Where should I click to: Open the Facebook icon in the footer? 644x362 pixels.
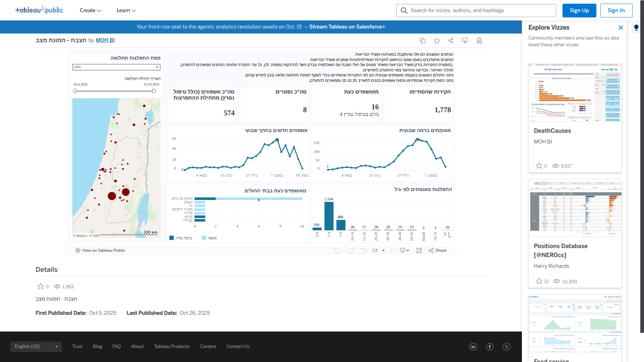[490, 347]
